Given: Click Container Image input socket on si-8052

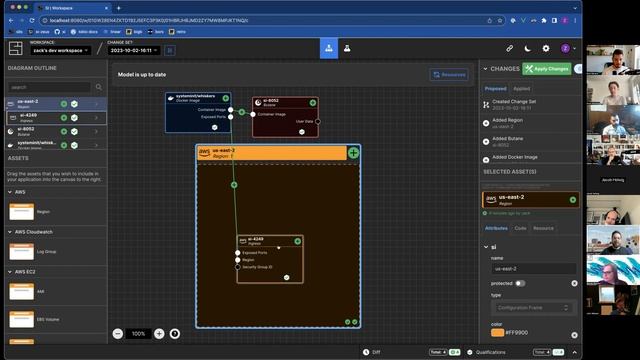Looking at the screenshot, I should pyautogui.click(x=253, y=114).
